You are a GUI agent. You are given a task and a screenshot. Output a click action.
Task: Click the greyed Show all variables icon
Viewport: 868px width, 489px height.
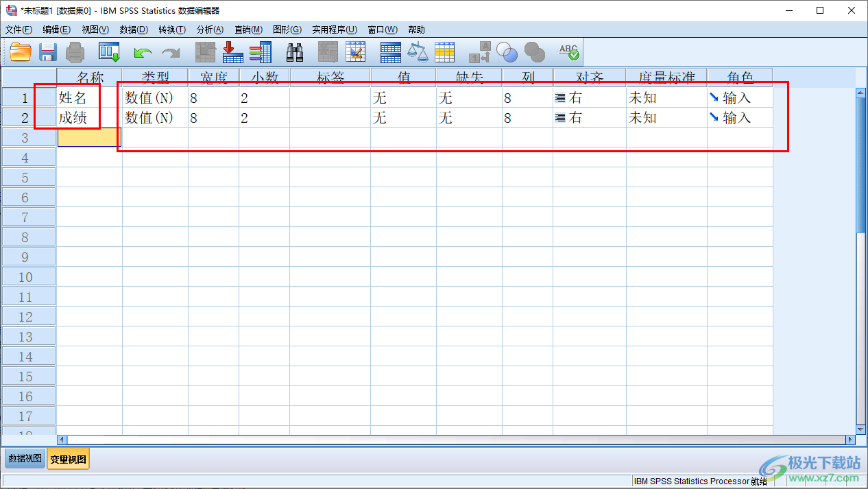point(535,52)
